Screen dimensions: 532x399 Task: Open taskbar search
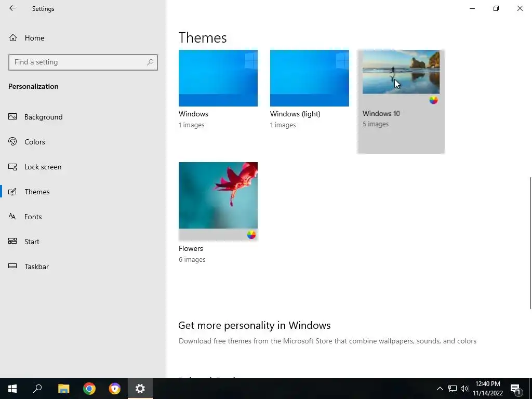[37, 389]
